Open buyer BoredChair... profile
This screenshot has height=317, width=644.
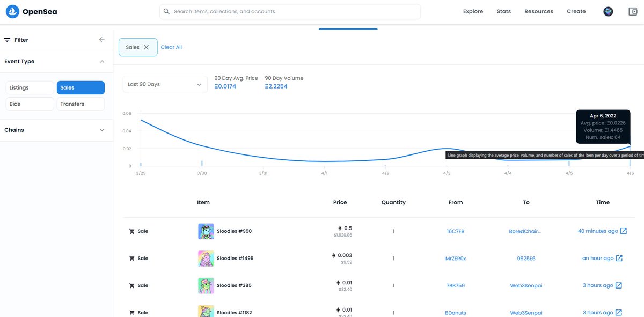pos(525,231)
